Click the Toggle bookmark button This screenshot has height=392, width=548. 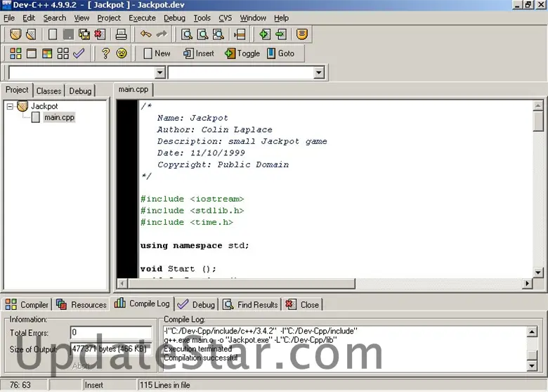tap(242, 53)
